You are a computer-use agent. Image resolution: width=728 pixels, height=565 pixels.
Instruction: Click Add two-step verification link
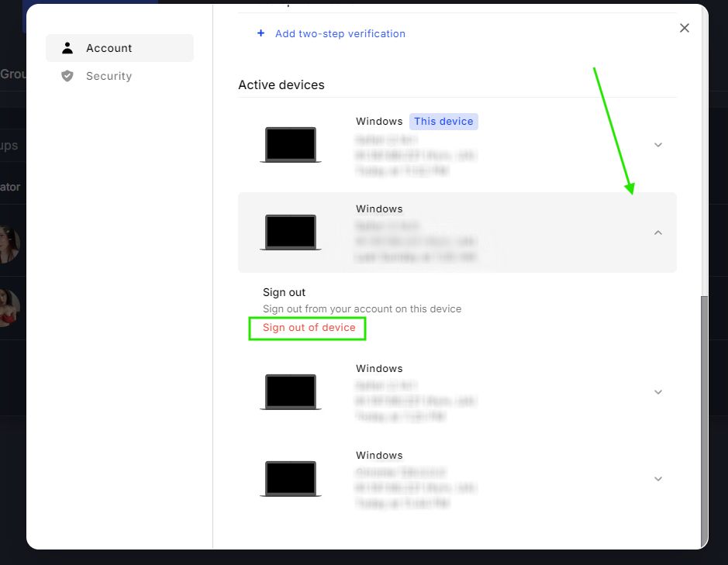point(340,34)
